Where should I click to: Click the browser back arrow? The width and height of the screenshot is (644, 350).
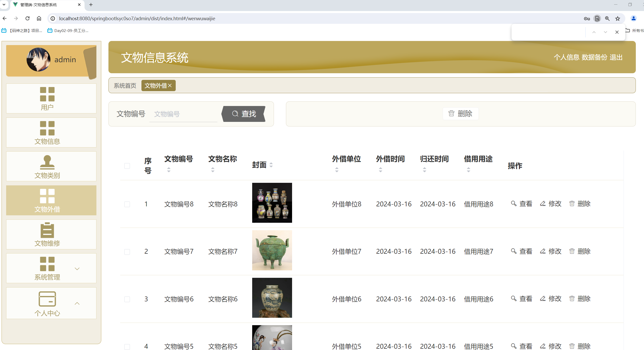tap(5, 18)
